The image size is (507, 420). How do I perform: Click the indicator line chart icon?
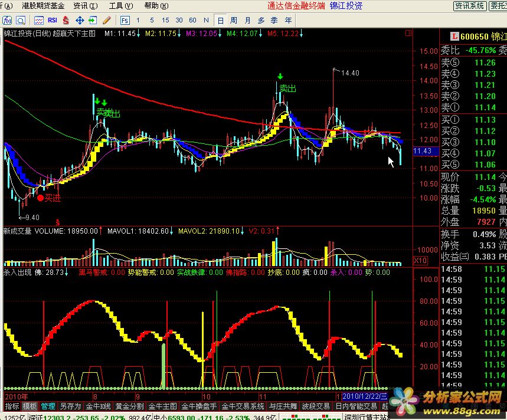coord(39,21)
